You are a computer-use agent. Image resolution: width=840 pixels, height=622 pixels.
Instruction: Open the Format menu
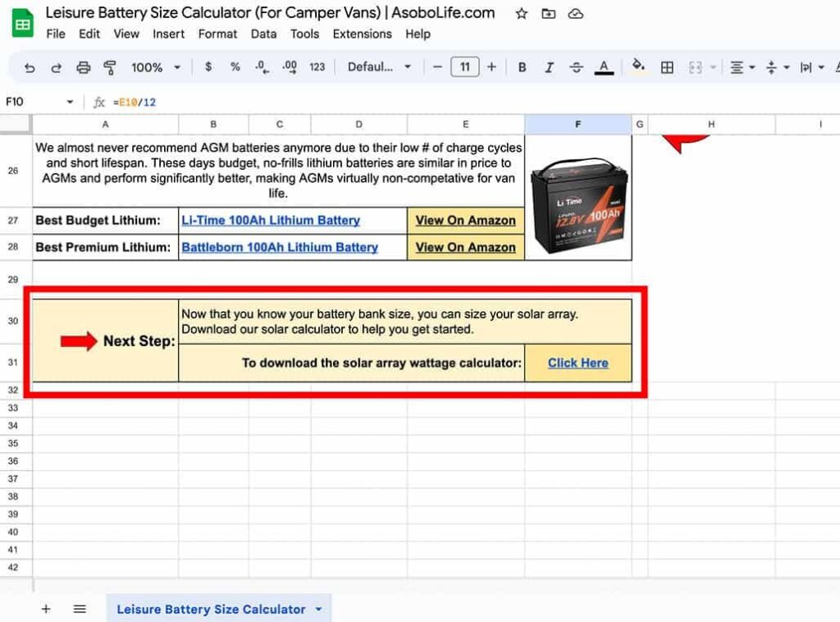pos(217,34)
